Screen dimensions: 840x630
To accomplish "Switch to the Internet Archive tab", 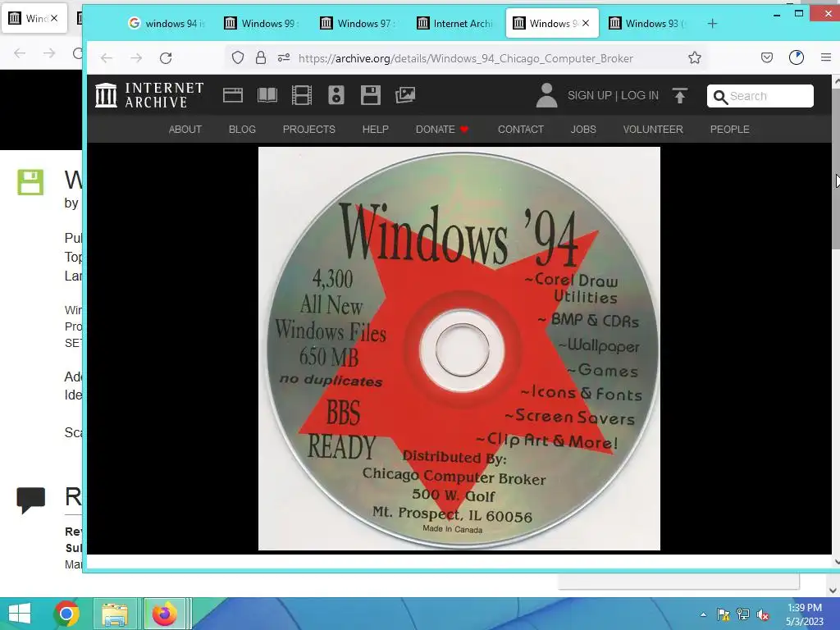I will pos(454,24).
